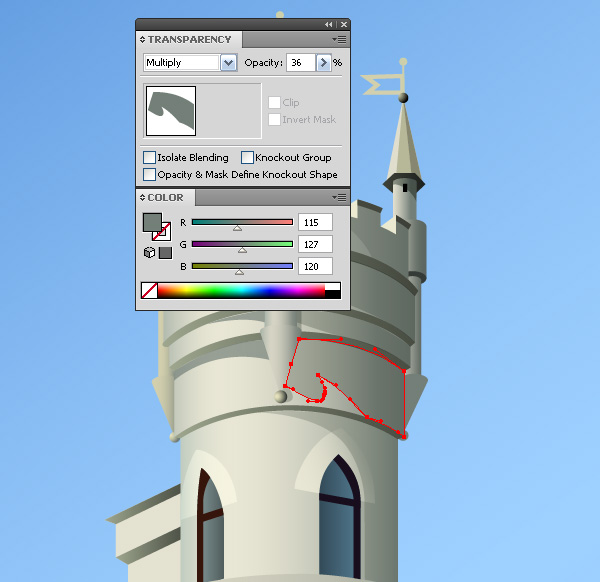Screen dimensions: 600x582
Task: Collapse the panel with double-arrow icon
Action: coord(329,24)
